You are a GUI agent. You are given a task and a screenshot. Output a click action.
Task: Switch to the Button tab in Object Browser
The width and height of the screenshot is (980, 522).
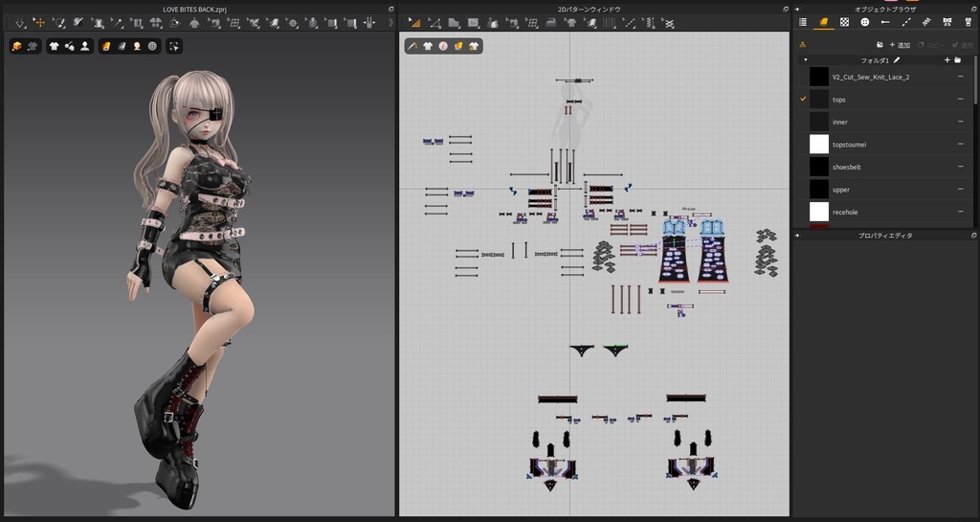click(x=865, y=22)
